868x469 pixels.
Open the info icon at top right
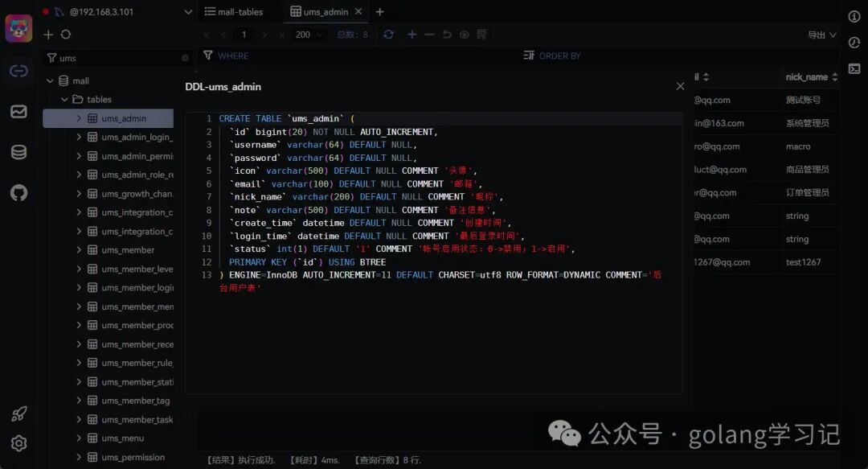point(854,16)
